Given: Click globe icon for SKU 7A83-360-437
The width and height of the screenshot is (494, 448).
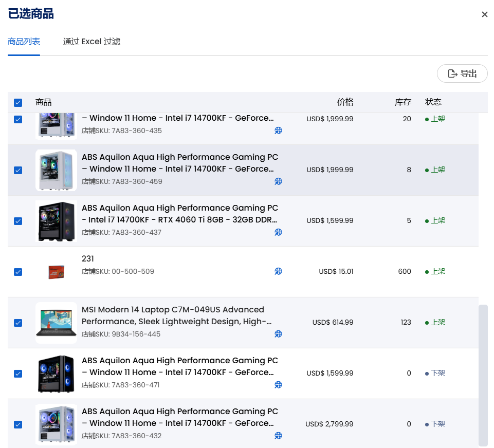Looking at the screenshot, I should tap(278, 232).
